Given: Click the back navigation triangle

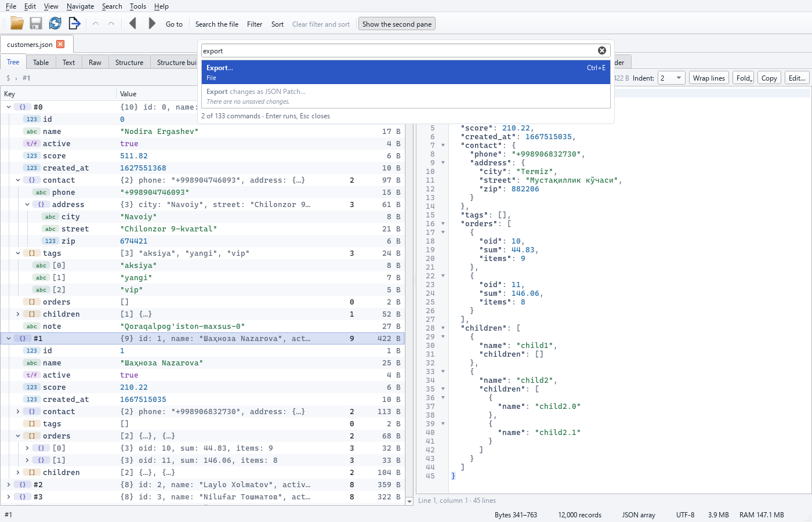Looking at the screenshot, I should click(133, 23).
